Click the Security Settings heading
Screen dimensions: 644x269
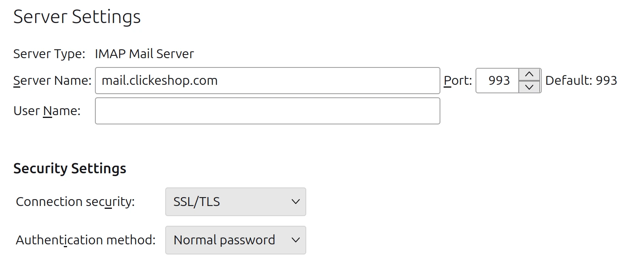click(x=70, y=168)
